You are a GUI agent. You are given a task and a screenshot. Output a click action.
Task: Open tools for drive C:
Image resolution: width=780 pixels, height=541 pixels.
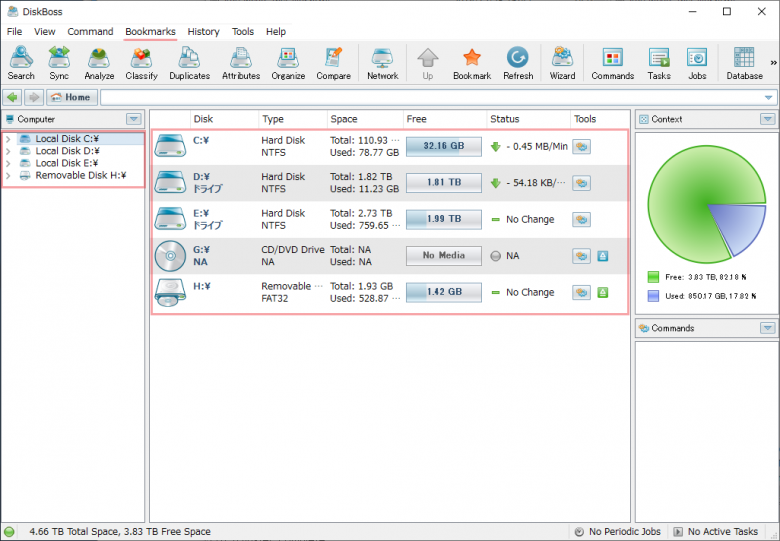click(x=581, y=147)
